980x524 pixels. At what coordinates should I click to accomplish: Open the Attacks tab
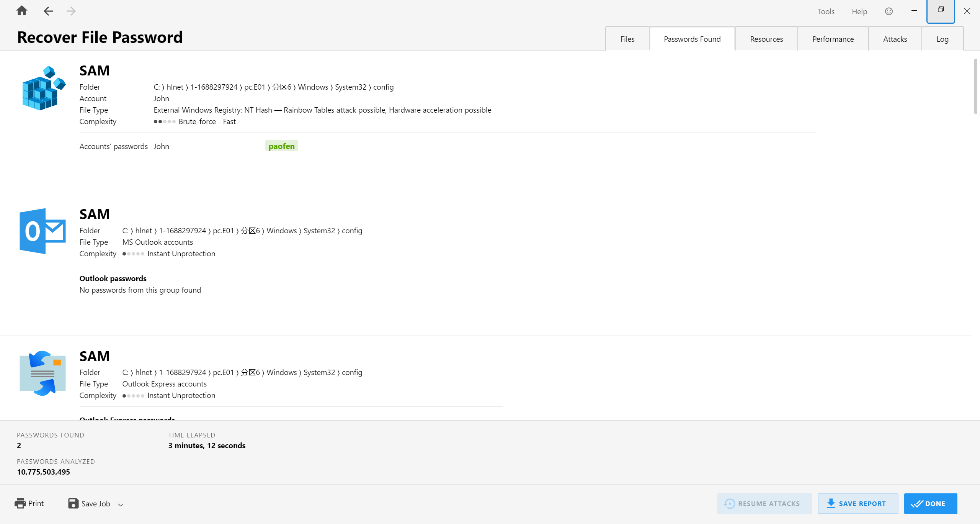(x=895, y=39)
